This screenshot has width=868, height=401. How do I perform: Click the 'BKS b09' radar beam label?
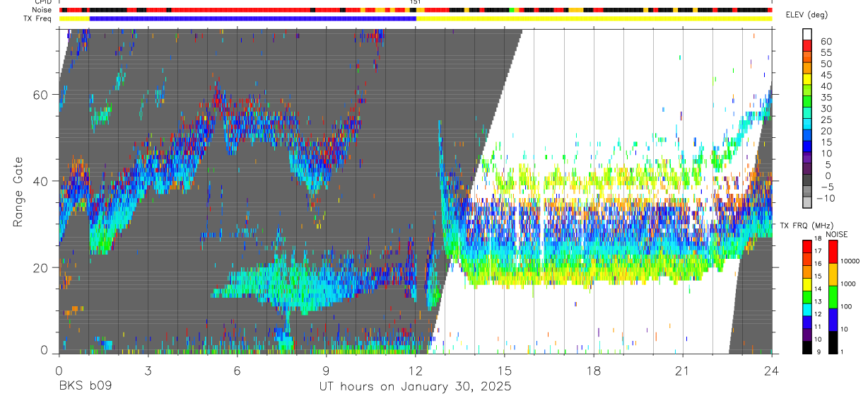[85, 387]
